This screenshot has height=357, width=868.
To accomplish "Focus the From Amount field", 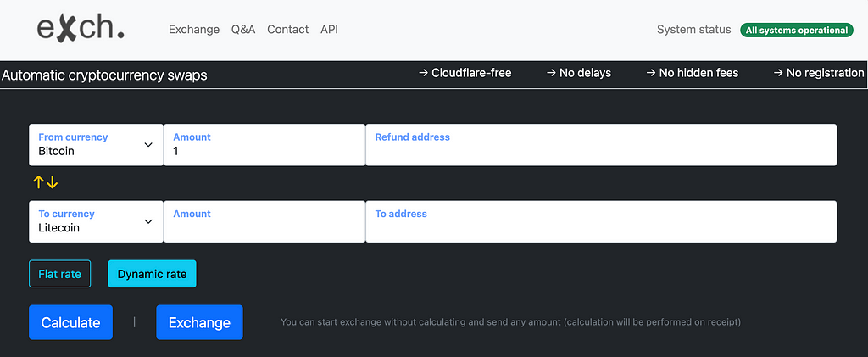I will click(x=264, y=144).
